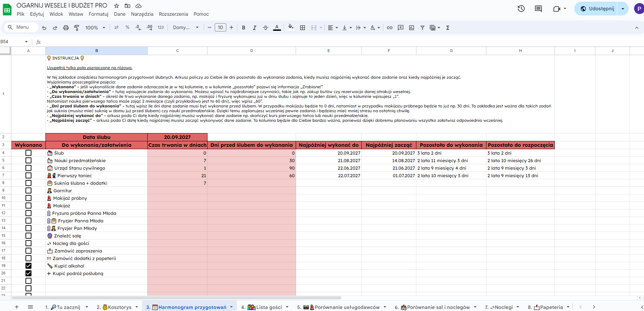
Task: Open the Formatuj menu
Action: click(98, 14)
